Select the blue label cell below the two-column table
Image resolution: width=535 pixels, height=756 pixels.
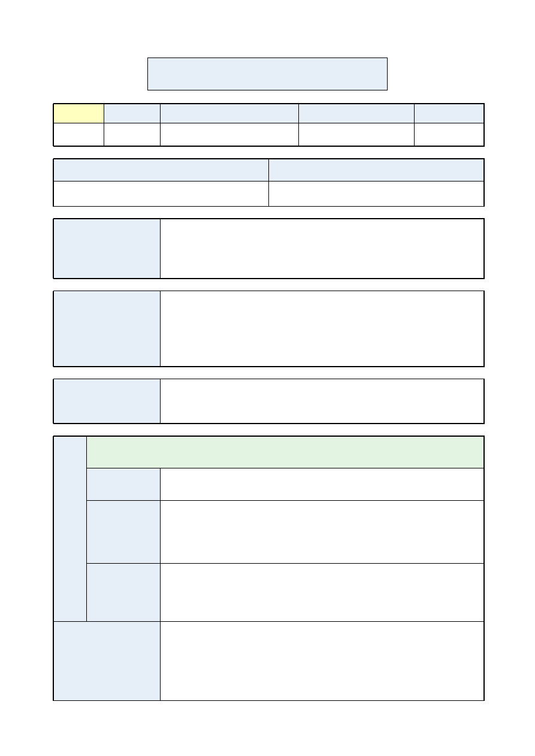click(x=107, y=249)
